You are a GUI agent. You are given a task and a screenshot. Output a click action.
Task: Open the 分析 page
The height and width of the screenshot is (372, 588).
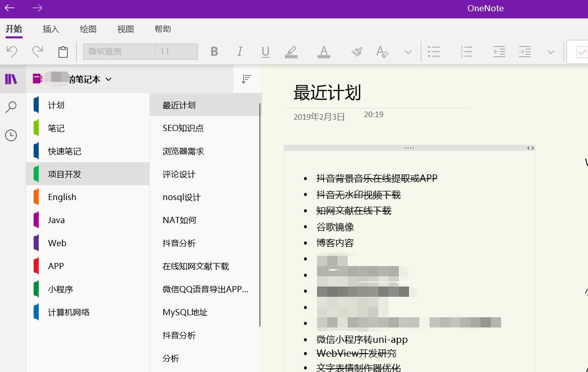tap(205, 358)
